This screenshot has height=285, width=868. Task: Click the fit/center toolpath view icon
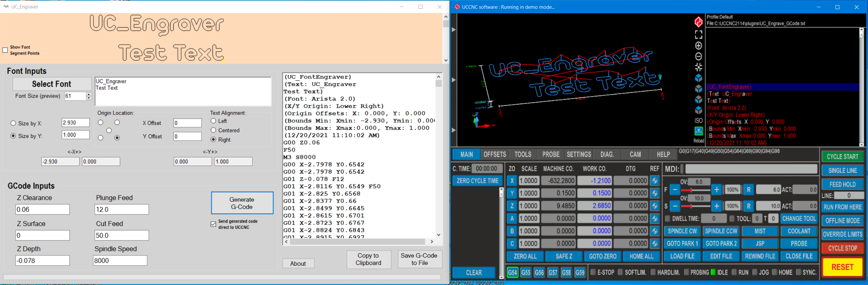click(x=698, y=67)
